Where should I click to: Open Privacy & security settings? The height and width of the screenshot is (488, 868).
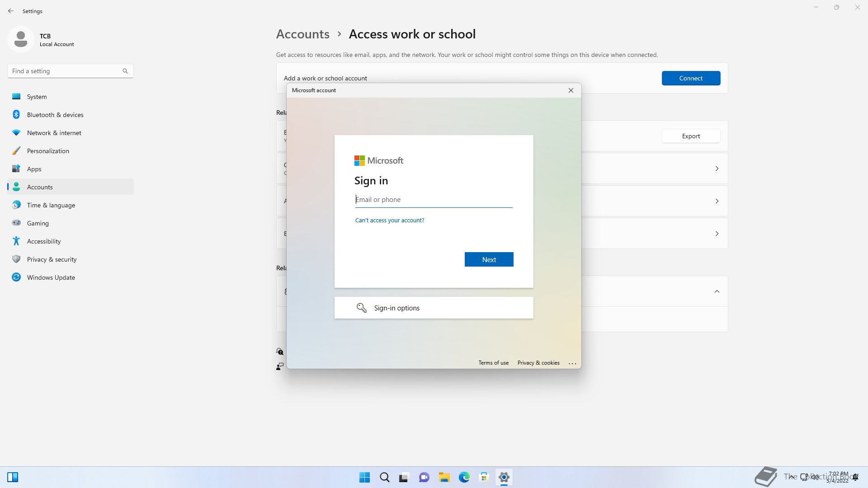[x=71, y=259]
